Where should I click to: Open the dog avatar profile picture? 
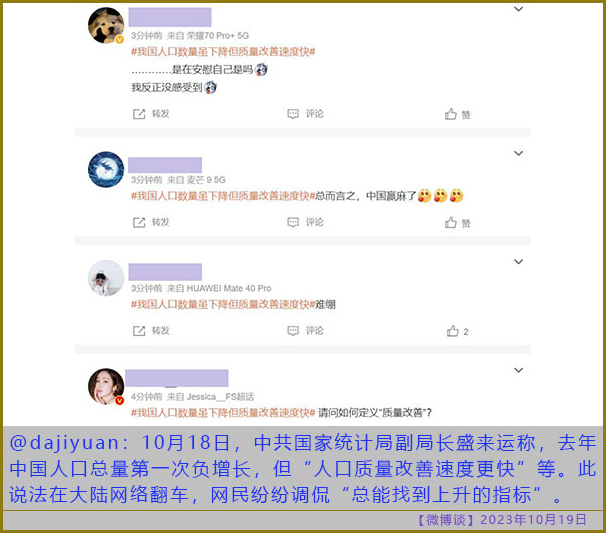106,25
